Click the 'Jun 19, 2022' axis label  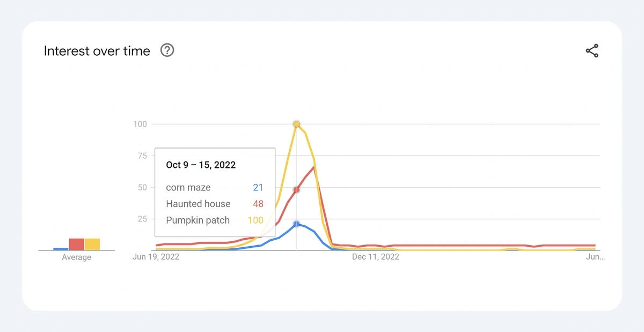[x=156, y=257]
